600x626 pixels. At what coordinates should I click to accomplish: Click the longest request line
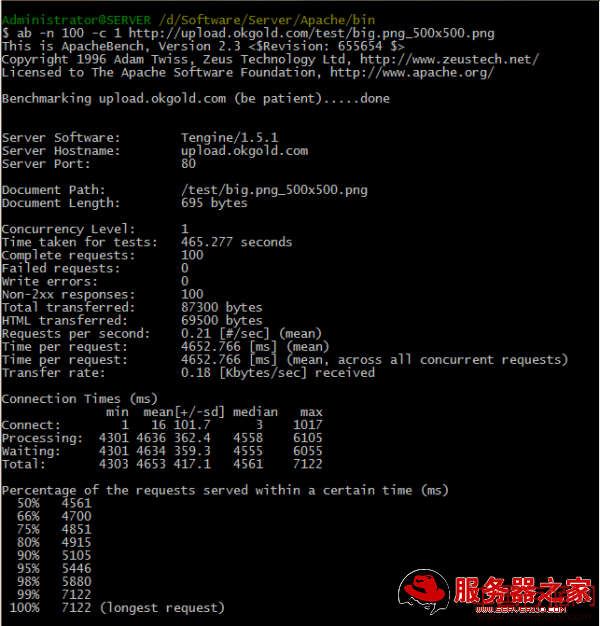[117, 608]
